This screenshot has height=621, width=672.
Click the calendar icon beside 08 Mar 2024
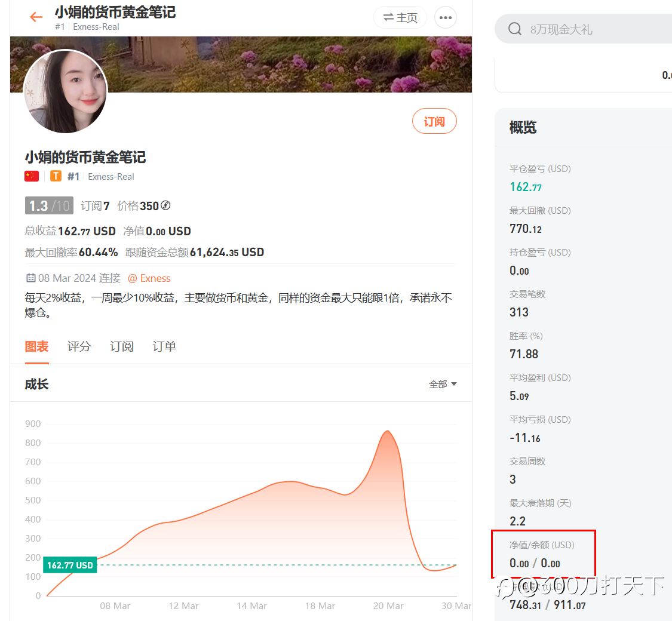[31, 278]
